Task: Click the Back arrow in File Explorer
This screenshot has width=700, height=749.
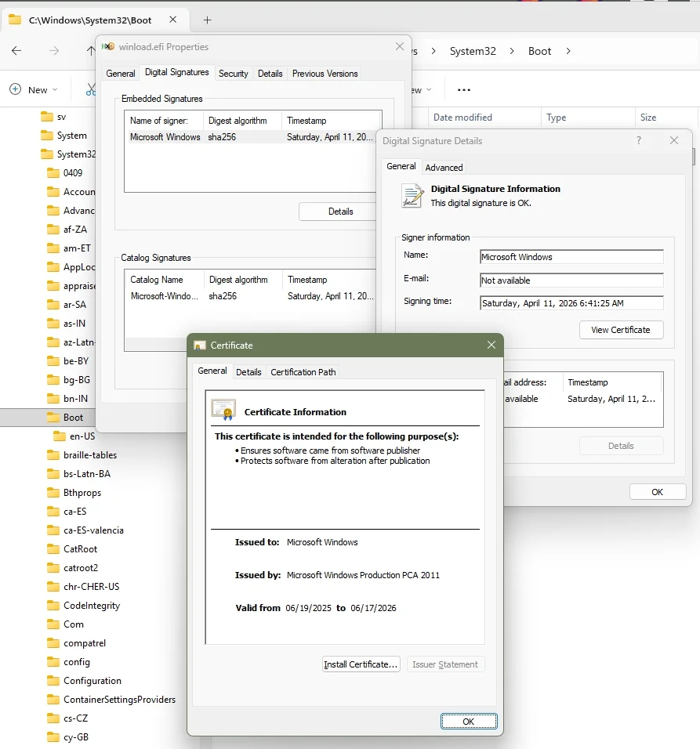Action: [x=16, y=51]
